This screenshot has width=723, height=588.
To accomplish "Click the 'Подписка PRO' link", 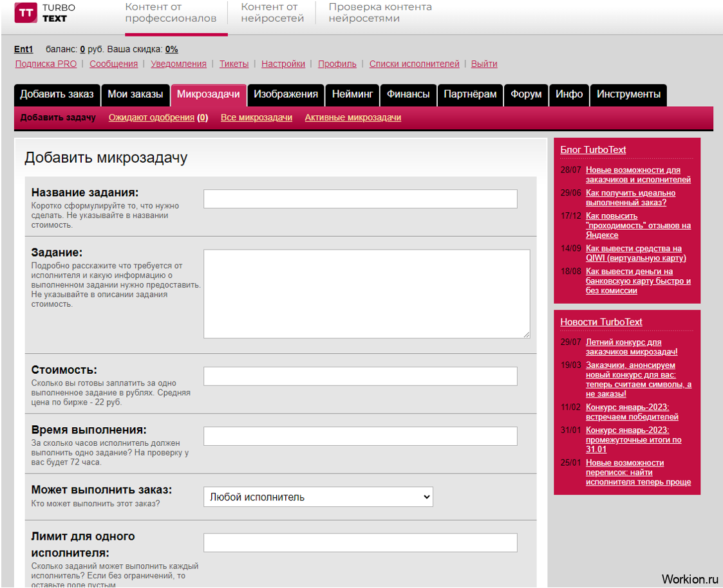I will point(46,64).
